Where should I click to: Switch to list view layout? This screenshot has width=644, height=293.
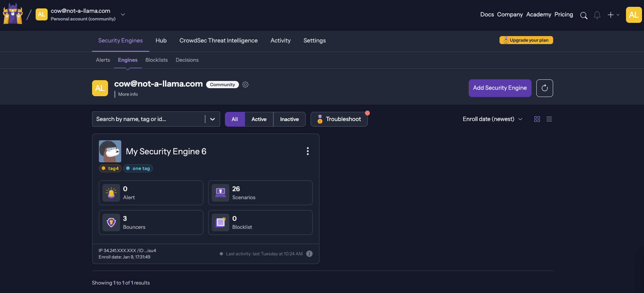coord(549,119)
